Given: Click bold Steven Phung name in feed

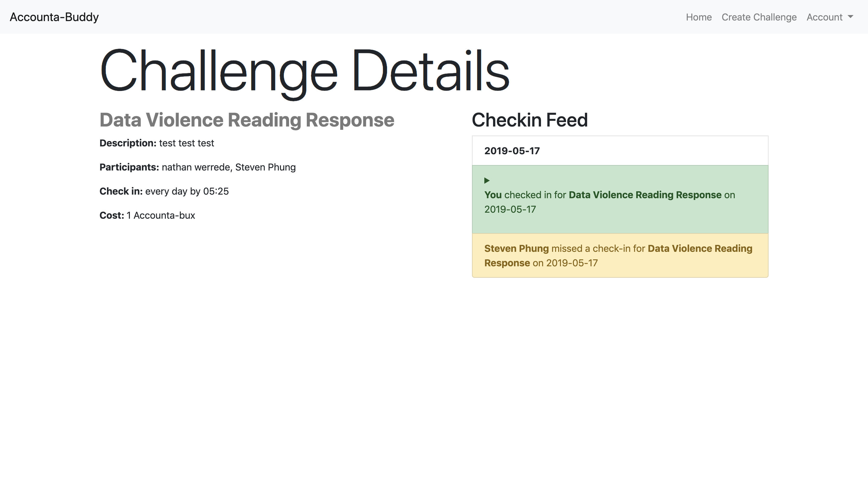Looking at the screenshot, I should 516,249.
